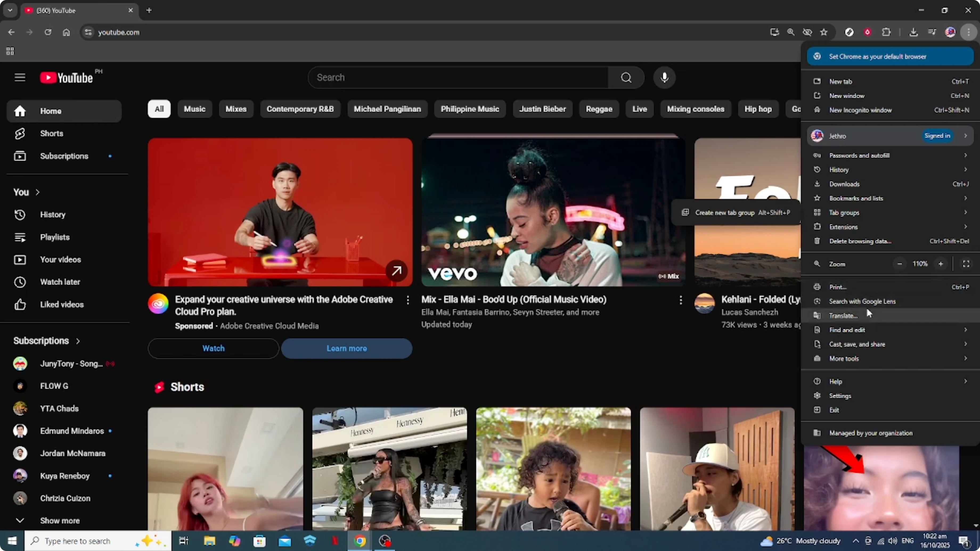
Task: Click the browser downloads icon
Action: coord(913,32)
